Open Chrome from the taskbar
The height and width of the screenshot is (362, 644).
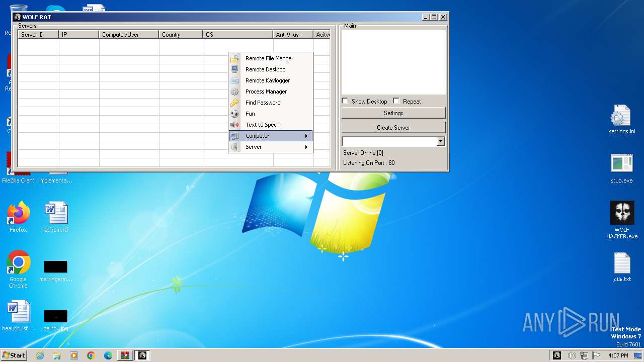pyautogui.click(x=91, y=355)
